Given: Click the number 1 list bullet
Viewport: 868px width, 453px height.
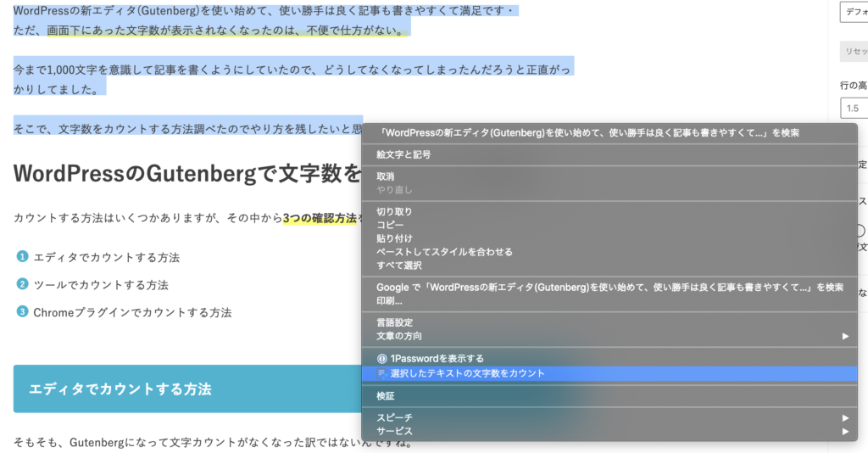Looking at the screenshot, I should 22,256.
